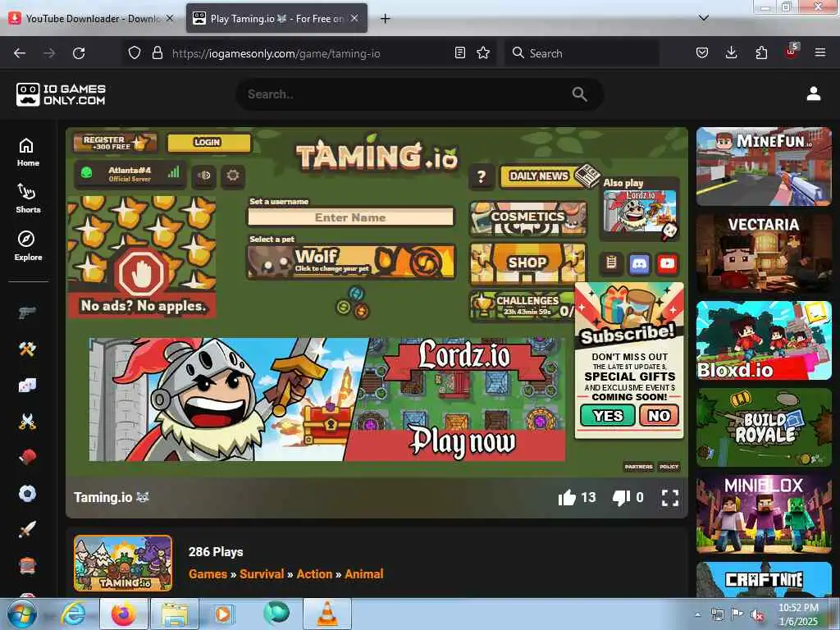The image size is (840, 630).
Task: Open the YouTube link in the game
Action: coord(667,263)
